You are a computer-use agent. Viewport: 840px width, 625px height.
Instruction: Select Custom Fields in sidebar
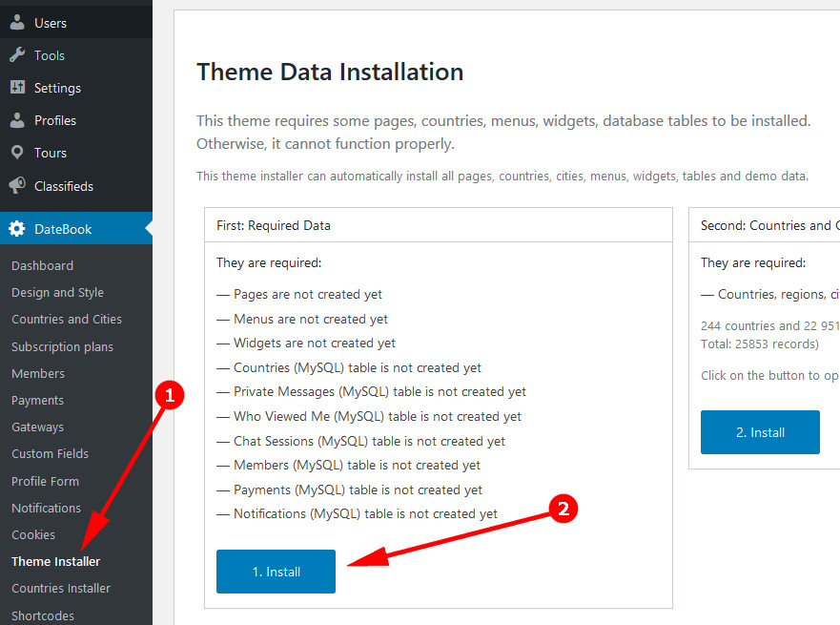click(x=50, y=453)
